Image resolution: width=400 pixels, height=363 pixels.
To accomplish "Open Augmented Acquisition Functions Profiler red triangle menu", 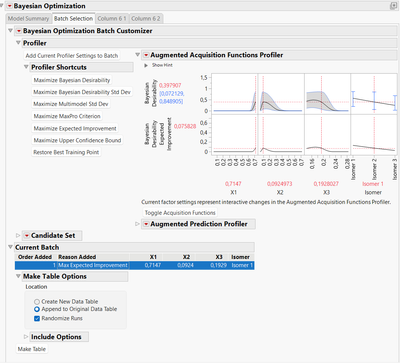I will click(146, 55).
